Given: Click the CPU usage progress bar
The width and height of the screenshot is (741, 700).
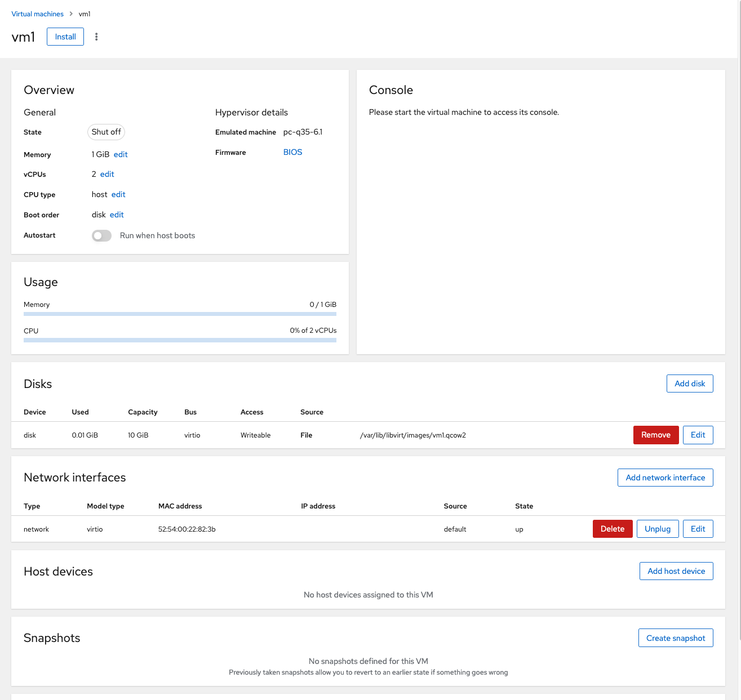Looking at the screenshot, I should 180,340.
